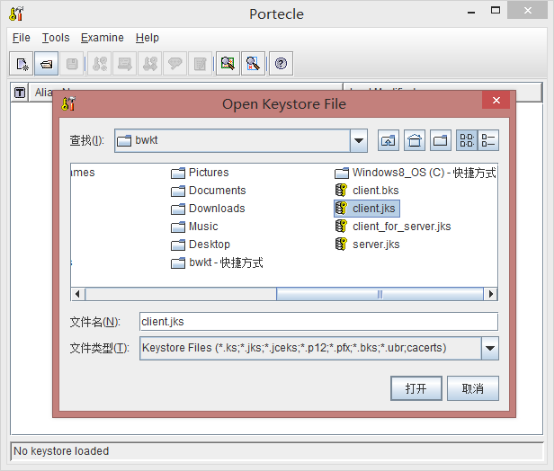The height and width of the screenshot is (471, 554).
Task: Open the Help menu
Action: [x=147, y=37]
